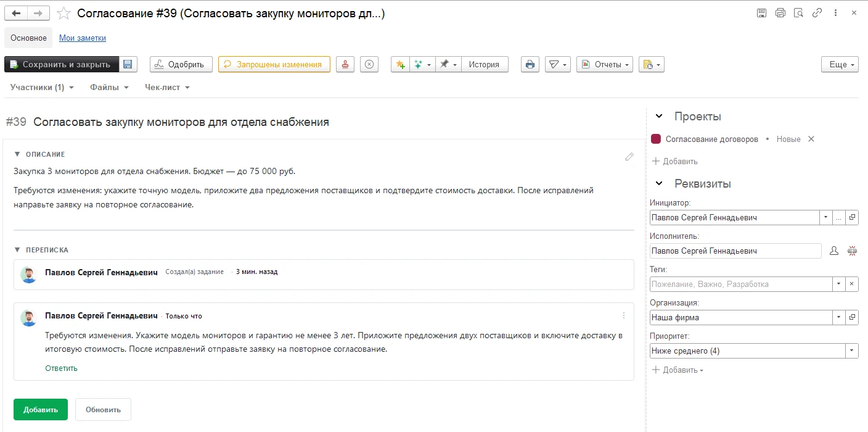Click the green Добавить button
868x432 pixels.
(x=41, y=409)
